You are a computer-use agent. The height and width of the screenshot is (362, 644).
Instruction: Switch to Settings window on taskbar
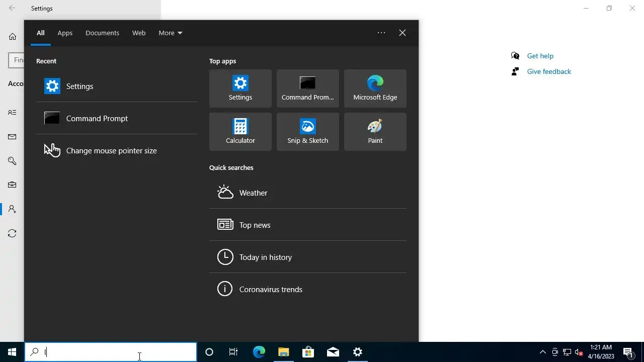358,352
